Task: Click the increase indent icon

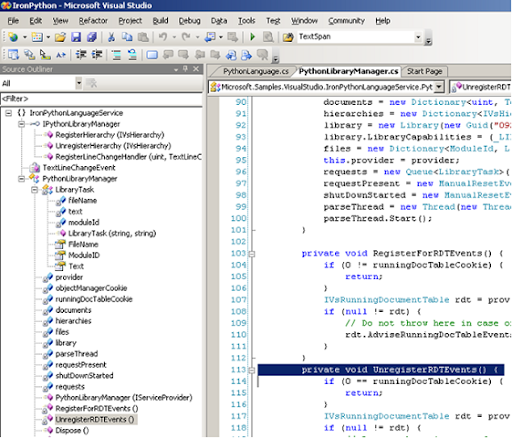Action: 97,54
